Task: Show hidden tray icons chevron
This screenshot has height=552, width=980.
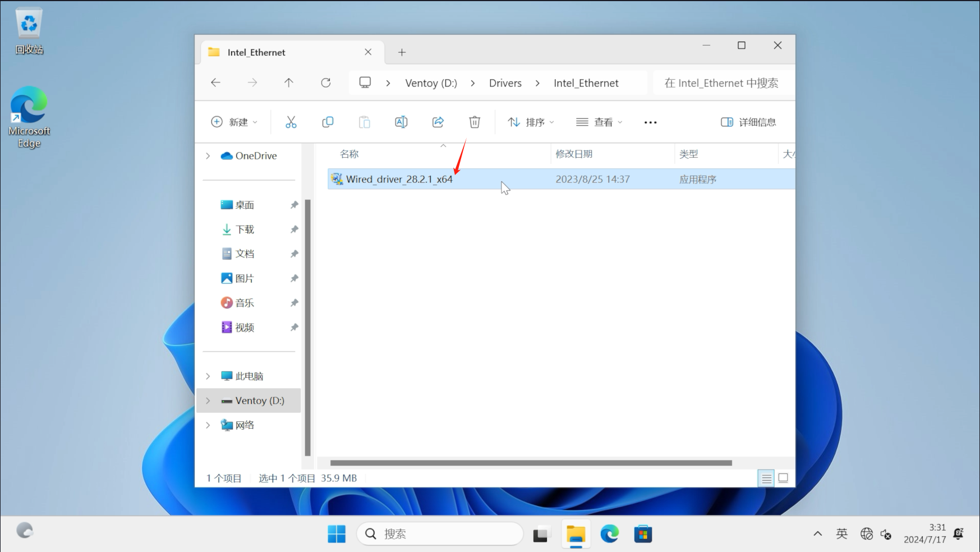Action: [x=818, y=534]
